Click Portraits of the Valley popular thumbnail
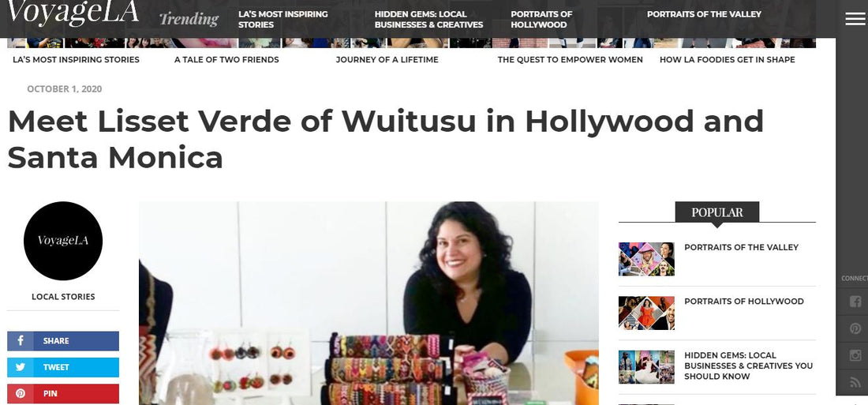The width and height of the screenshot is (868, 405). coord(646,259)
